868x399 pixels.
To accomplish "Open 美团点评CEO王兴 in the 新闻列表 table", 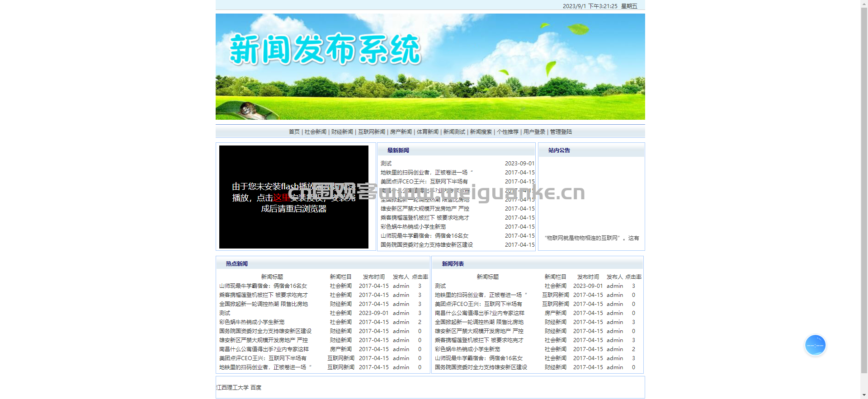I will click(x=478, y=304).
